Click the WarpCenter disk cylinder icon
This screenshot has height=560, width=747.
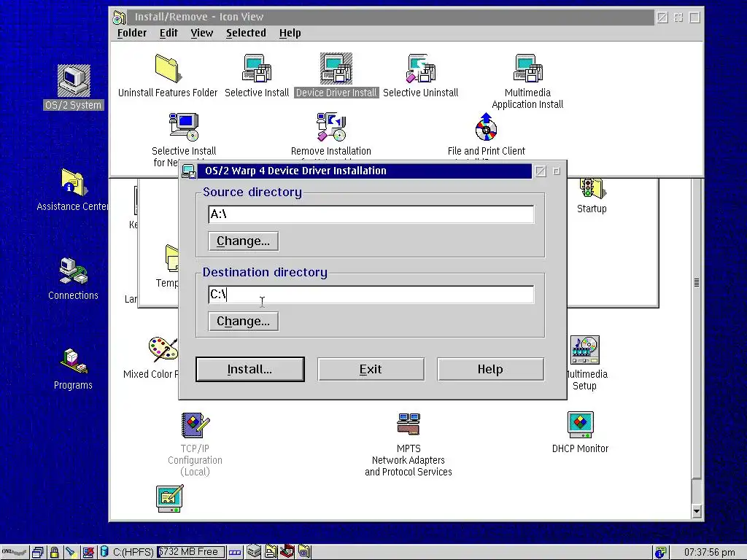coord(104,553)
